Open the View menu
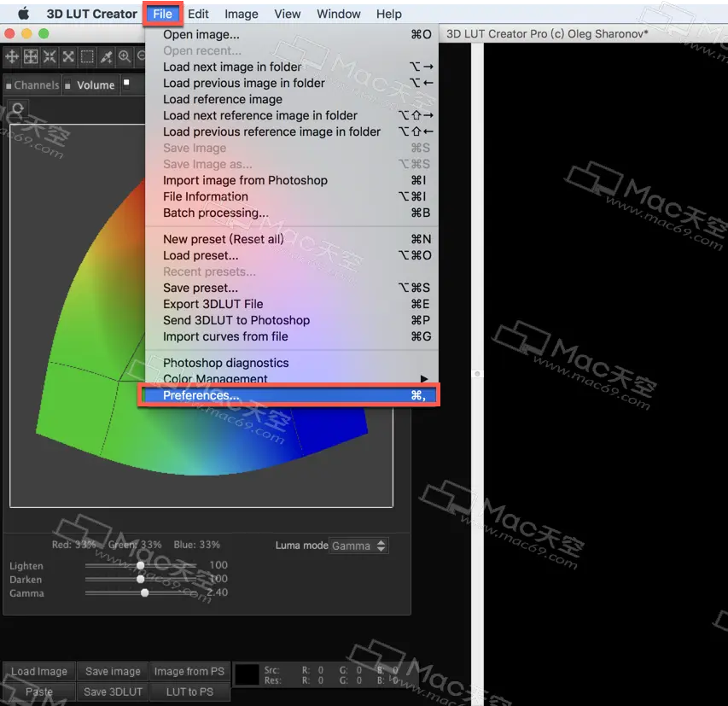This screenshot has height=706, width=728. tap(288, 14)
